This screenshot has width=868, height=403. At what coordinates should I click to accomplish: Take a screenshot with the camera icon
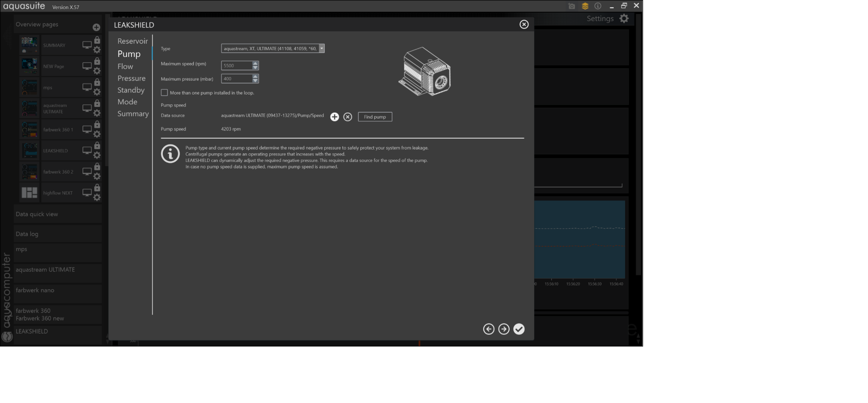(x=572, y=6)
